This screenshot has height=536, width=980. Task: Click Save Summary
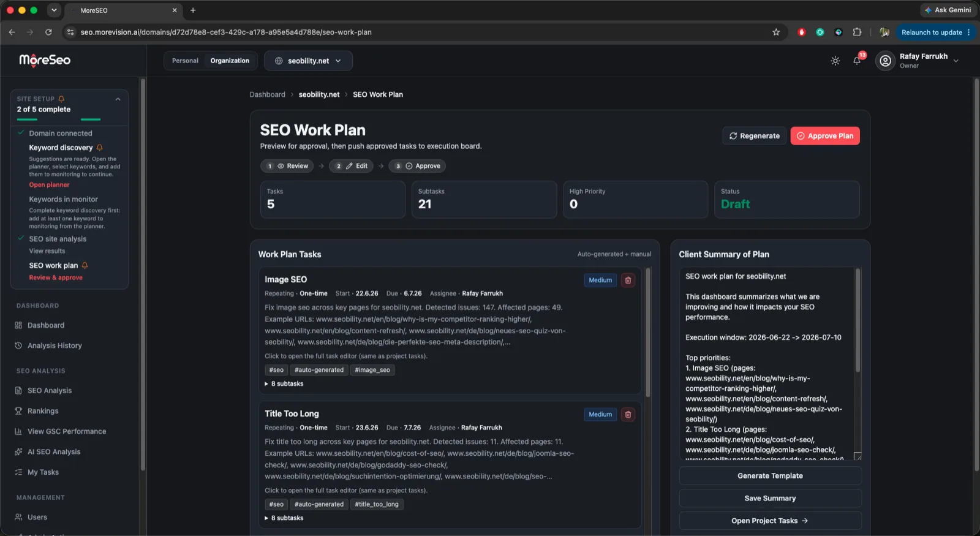[x=770, y=499]
